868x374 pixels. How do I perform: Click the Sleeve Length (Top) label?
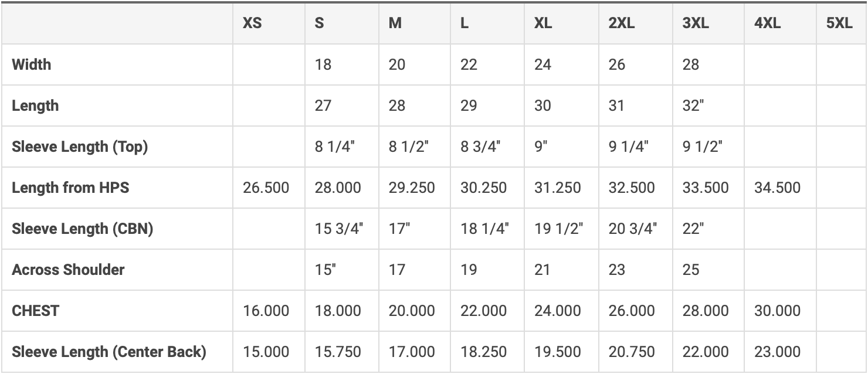[x=80, y=147]
